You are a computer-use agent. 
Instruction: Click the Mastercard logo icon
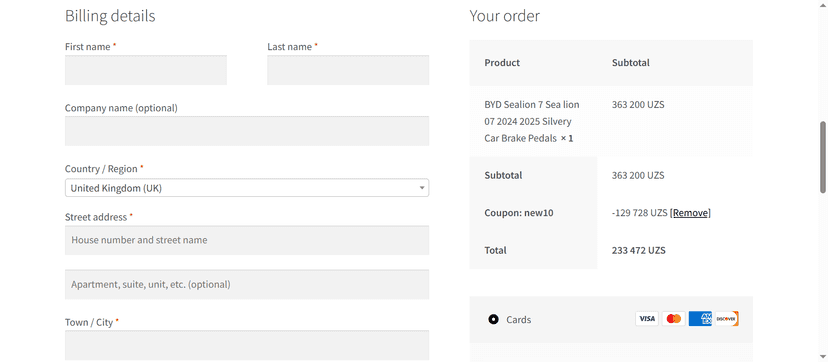[x=673, y=319]
